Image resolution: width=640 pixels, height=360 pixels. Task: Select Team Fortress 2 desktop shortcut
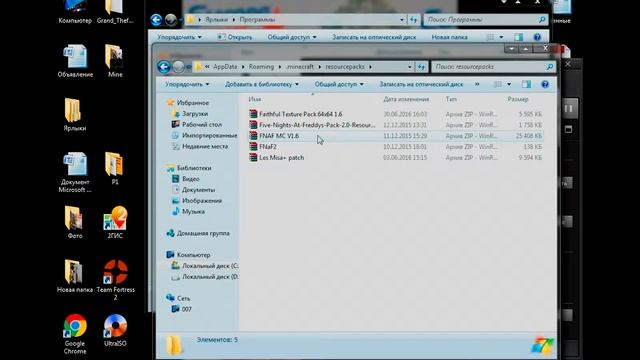coord(116,280)
